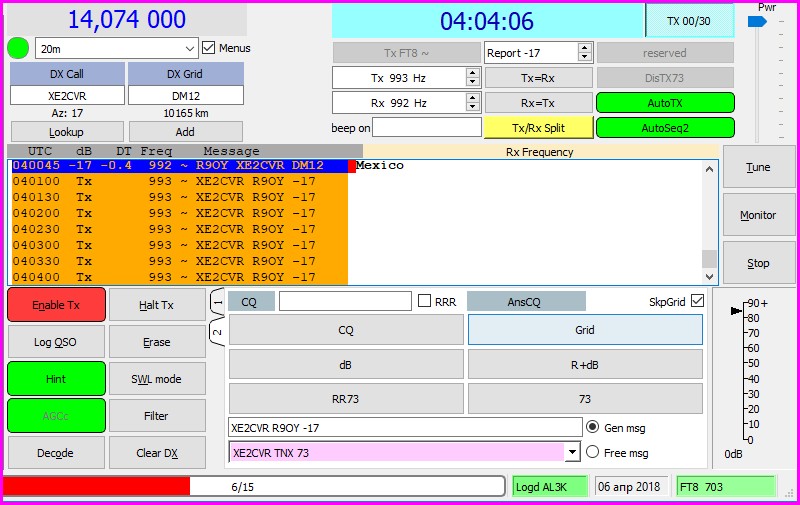Screen dimensions: 800x505
Task: Decrease the Rx 992 Hz frequency spinner
Action: (x=472, y=107)
